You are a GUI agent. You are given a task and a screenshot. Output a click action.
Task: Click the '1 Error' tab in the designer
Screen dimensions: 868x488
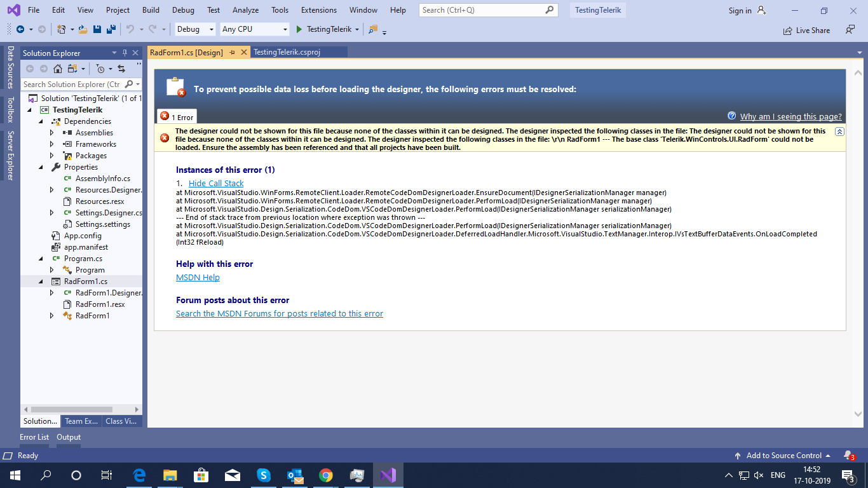(x=177, y=117)
